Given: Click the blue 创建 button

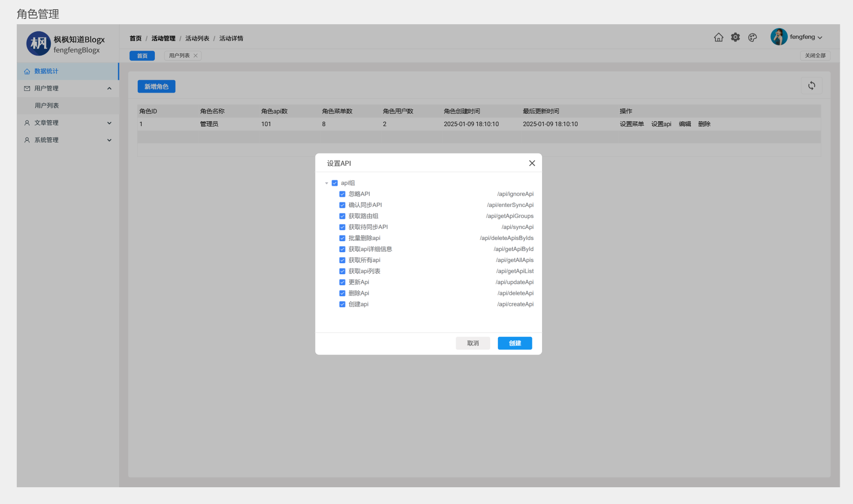Looking at the screenshot, I should pos(515,343).
